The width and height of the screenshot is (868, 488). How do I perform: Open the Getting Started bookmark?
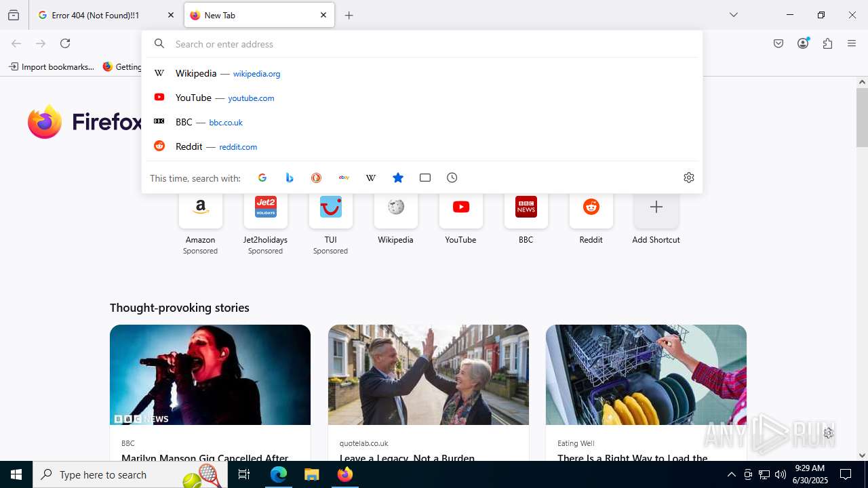122,66
